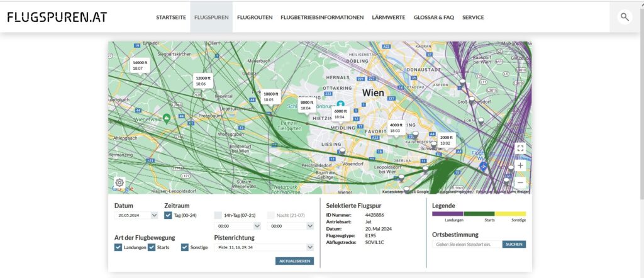Expand the Pistenrichtung dropdown
This screenshot has height=278, width=644.
264,247
